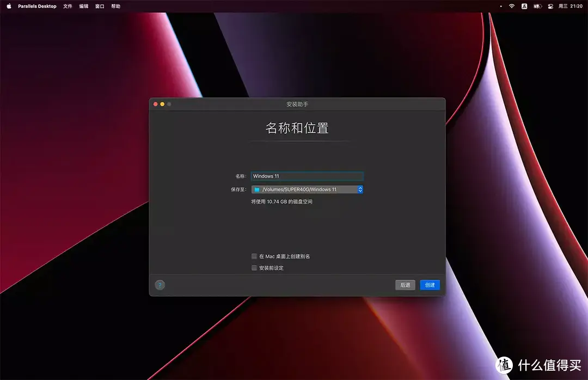This screenshot has height=380, width=588.
Task: Open the 帮助 menu
Action: 116,6
